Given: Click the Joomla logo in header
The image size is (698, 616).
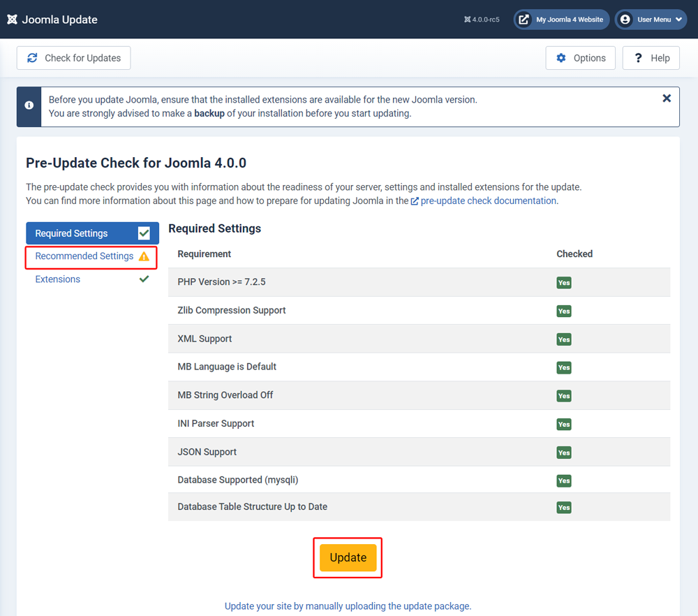Looking at the screenshot, I should click(12, 20).
